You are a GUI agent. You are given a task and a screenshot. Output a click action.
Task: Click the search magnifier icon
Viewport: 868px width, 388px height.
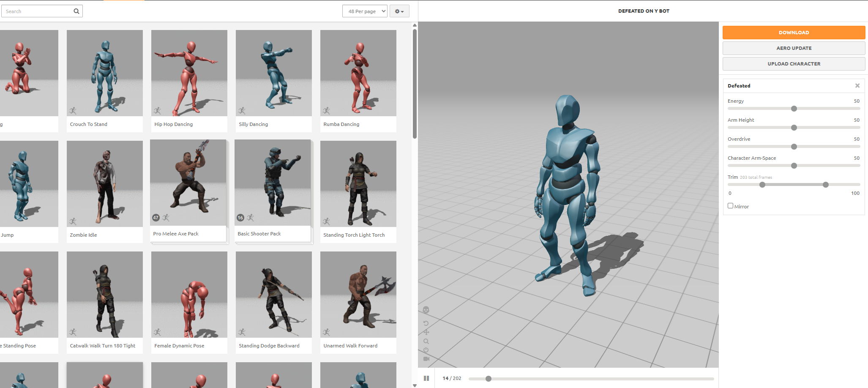76,11
